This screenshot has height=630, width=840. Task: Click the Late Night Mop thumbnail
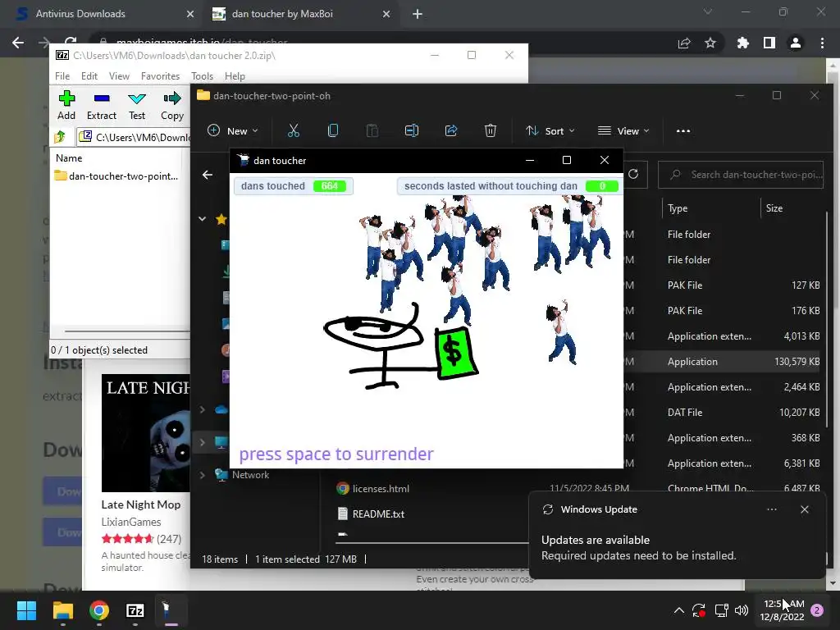coord(146,433)
